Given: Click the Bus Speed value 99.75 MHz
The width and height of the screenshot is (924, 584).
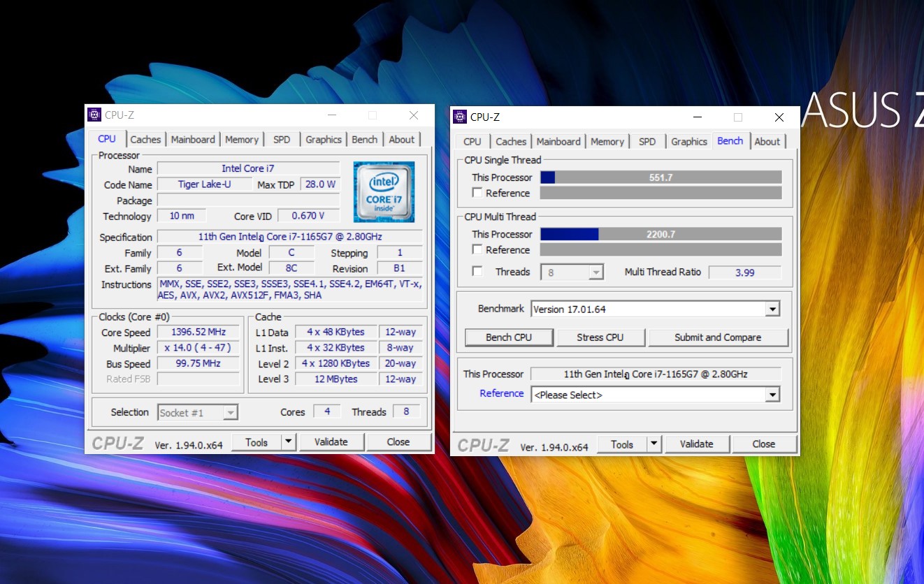Looking at the screenshot, I should (198, 363).
